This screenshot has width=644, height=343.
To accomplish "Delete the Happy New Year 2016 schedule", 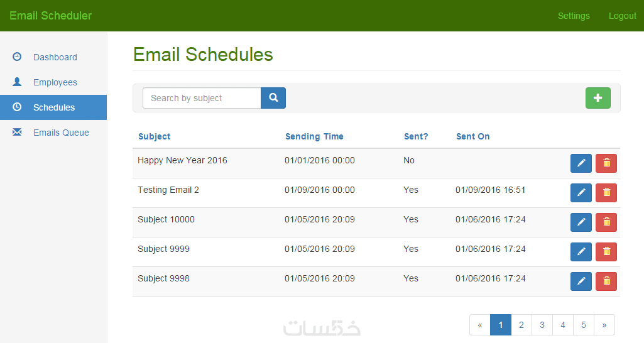I will coord(606,163).
